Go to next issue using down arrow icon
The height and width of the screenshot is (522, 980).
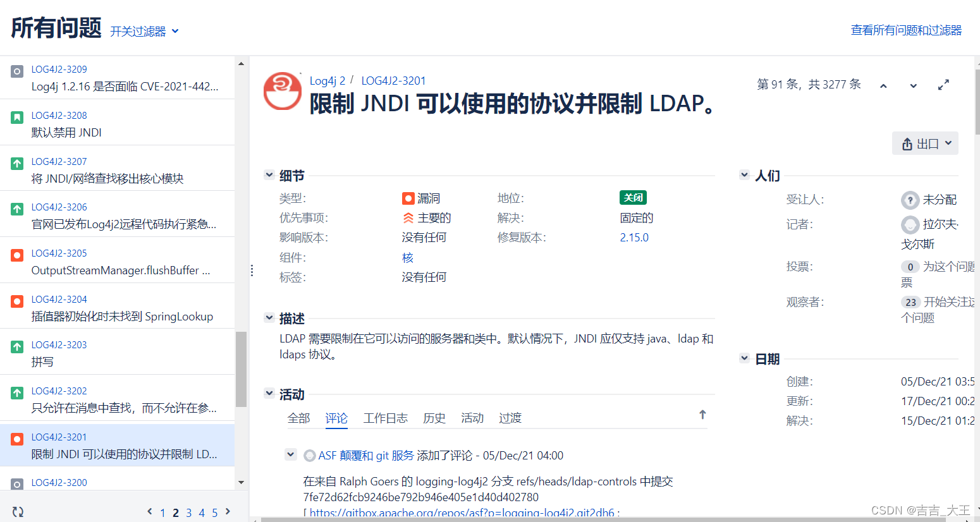coord(912,84)
